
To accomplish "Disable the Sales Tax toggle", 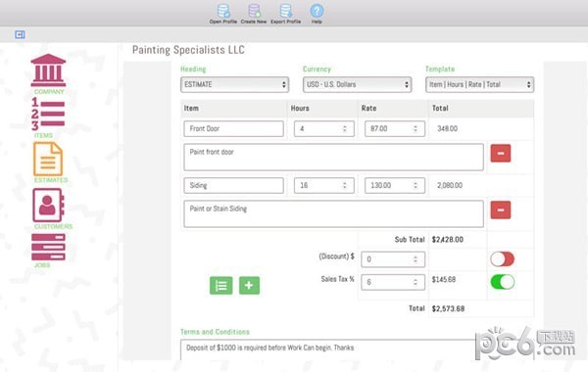I will tap(502, 282).
